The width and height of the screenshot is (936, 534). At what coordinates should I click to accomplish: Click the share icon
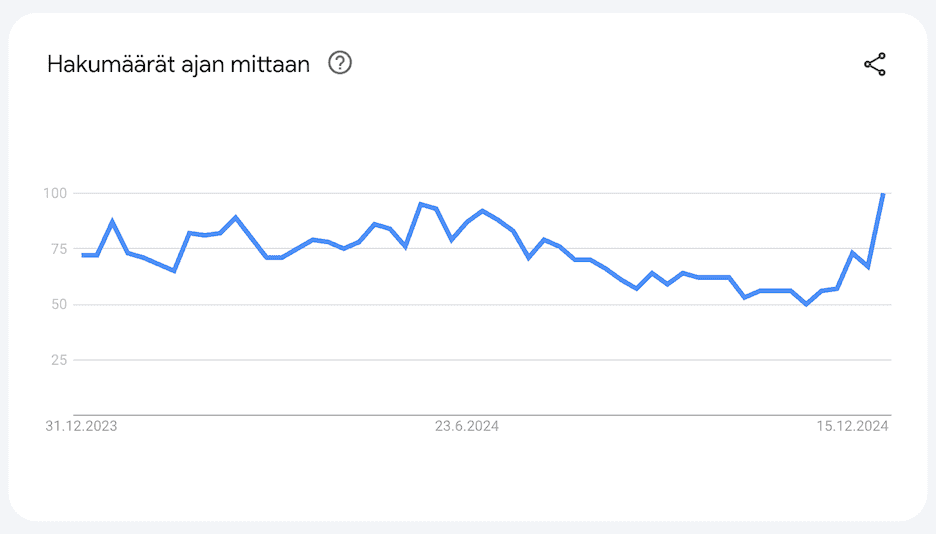(875, 65)
